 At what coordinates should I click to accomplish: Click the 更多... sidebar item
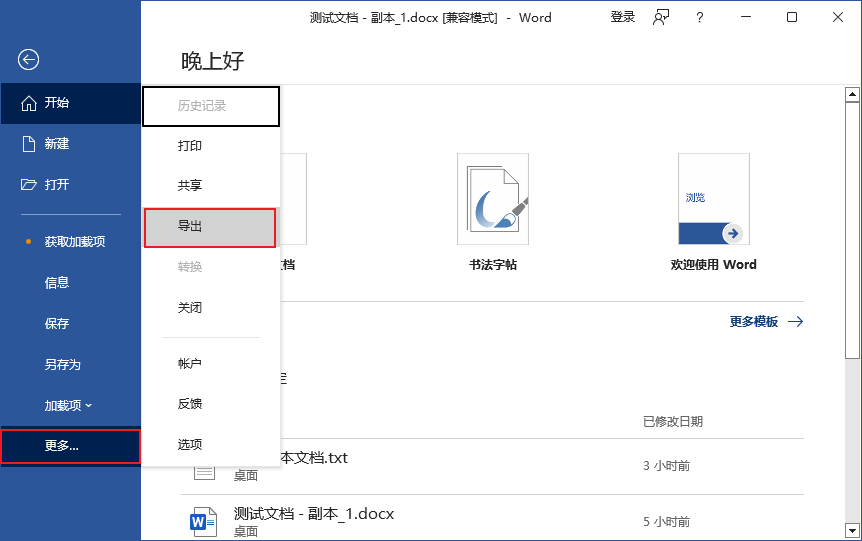[70, 446]
